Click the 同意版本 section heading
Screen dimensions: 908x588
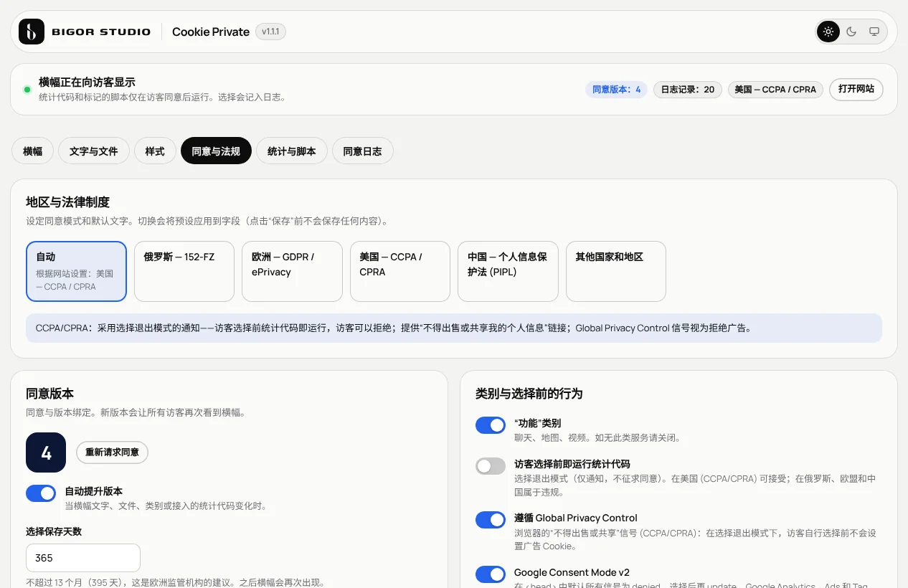pyautogui.click(x=49, y=394)
